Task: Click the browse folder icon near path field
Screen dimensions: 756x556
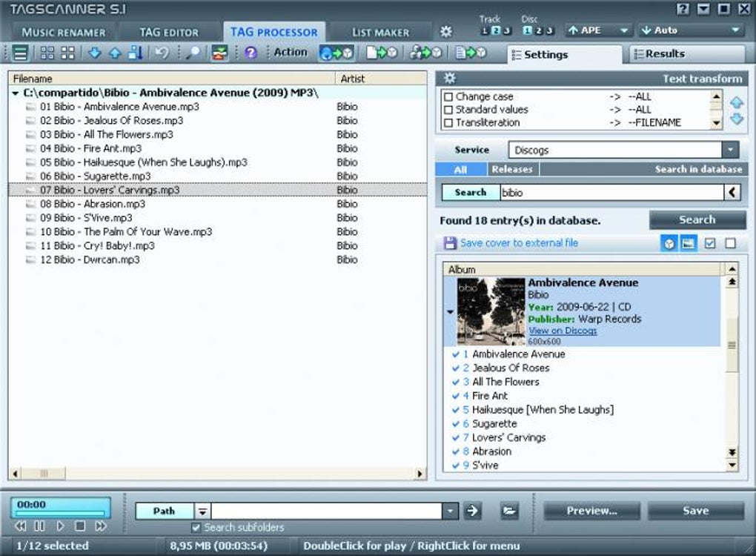Action: click(508, 511)
